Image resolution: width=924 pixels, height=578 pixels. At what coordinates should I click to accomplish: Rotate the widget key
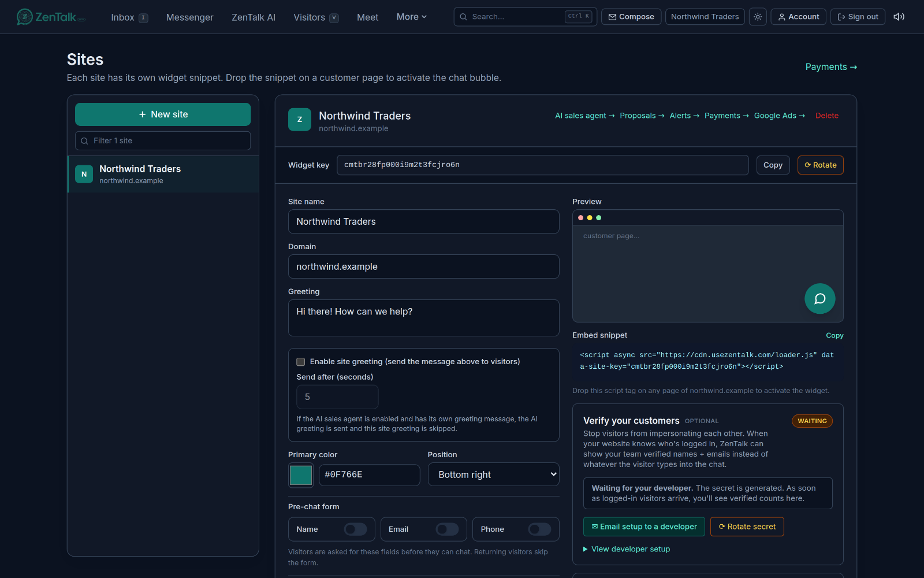(x=820, y=165)
